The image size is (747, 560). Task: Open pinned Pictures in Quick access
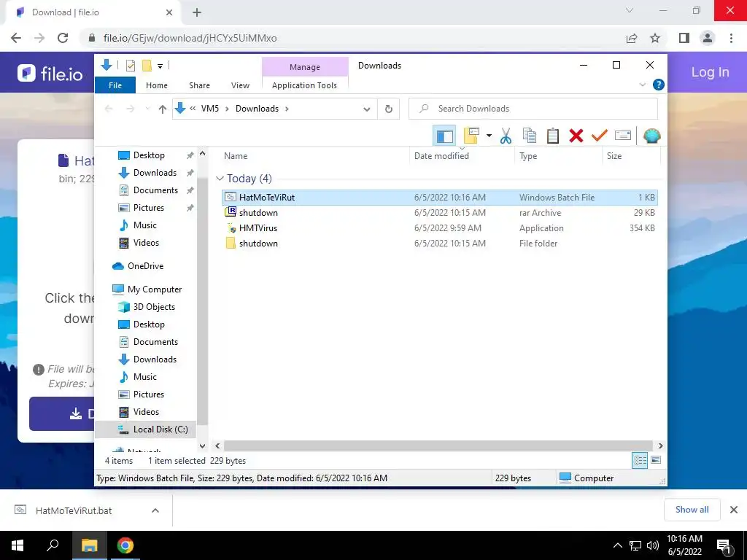coord(149,208)
